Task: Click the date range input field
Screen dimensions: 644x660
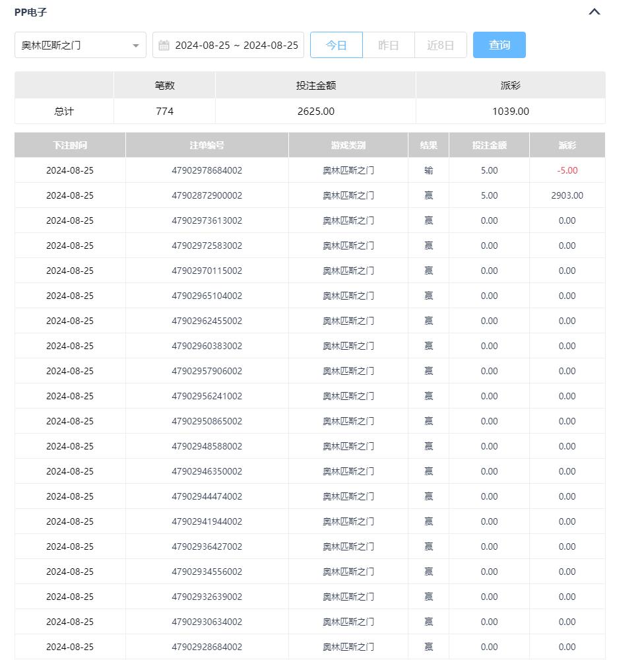Action: tap(236, 46)
